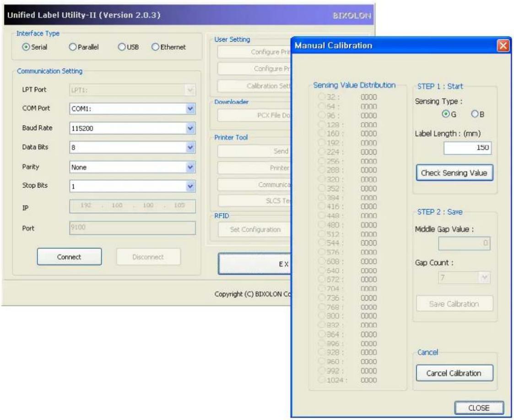Click the EXIT button in main window
This screenshot has height=420, width=514.
coord(254,264)
